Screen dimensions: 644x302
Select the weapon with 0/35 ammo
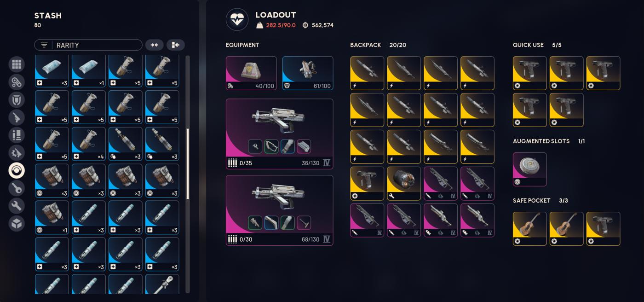pyautogui.click(x=280, y=134)
